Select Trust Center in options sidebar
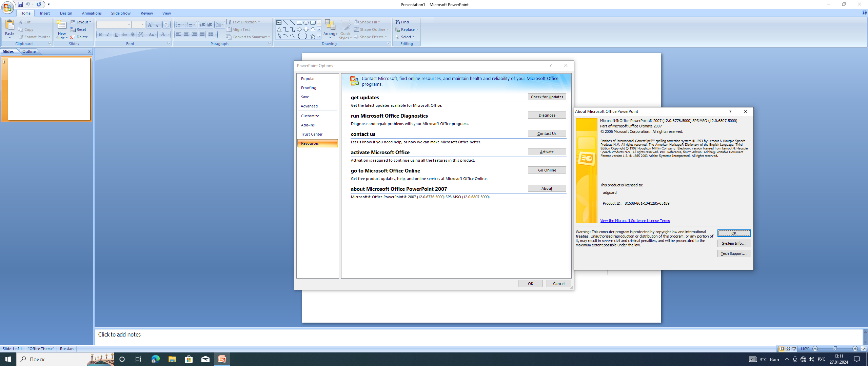This screenshot has height=366, width=868. 312,134
